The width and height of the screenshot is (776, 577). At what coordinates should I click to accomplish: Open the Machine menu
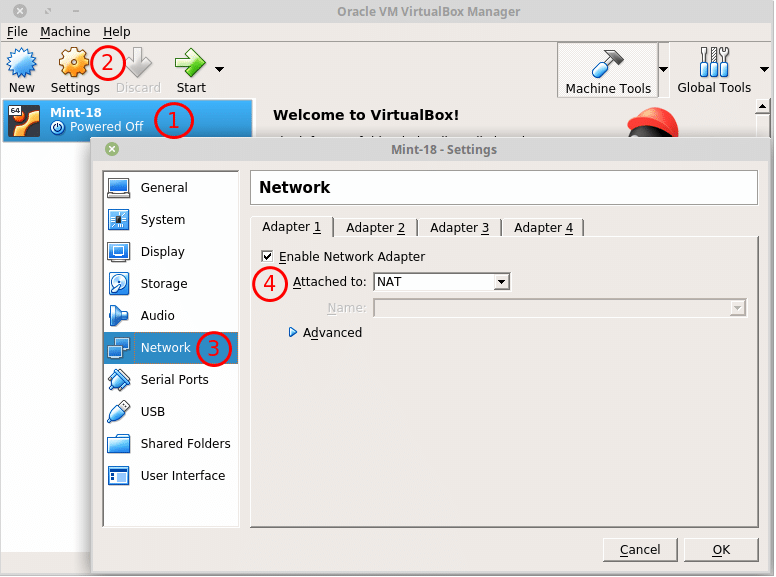[x=65, y=32]
